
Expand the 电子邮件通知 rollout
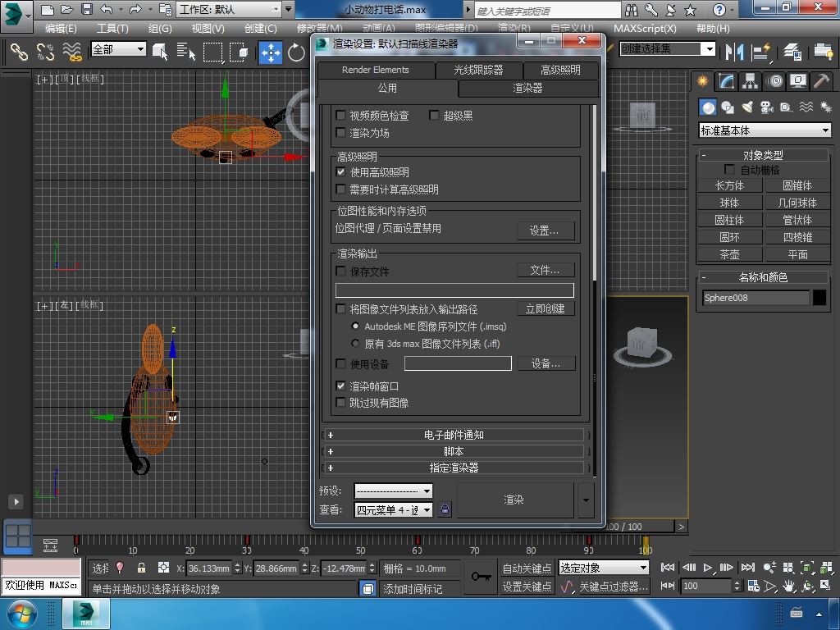click(x=453, y=435)
